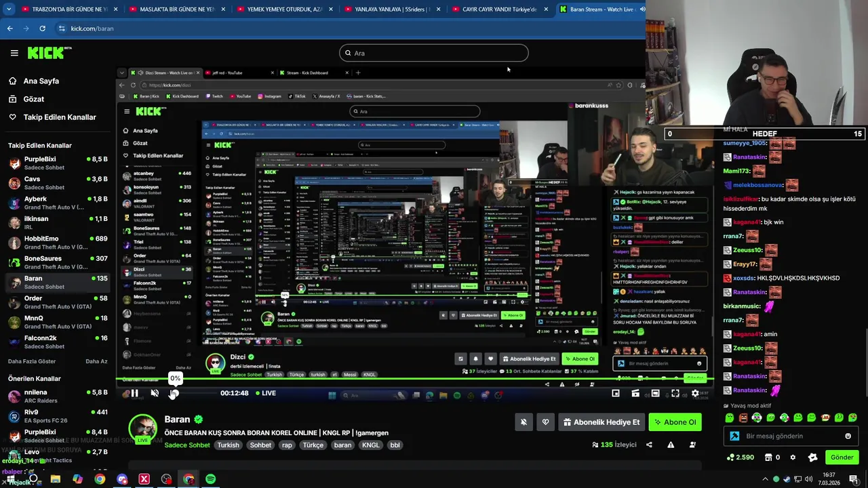Open player settings gear
The image size is (868, 488).
tap(695, 393)
